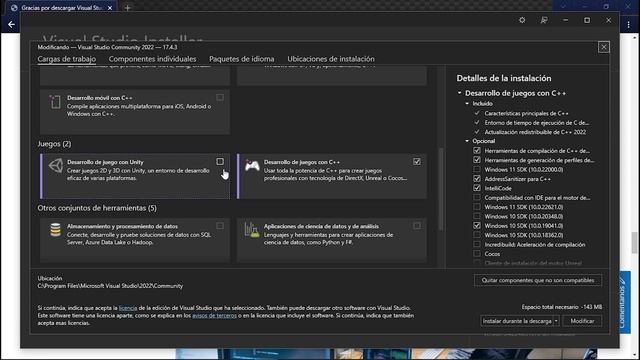
Task: Enable Windows 10 SDK (10.0.20348.0)
Action: pyautogui.click(x=477, y=216)
